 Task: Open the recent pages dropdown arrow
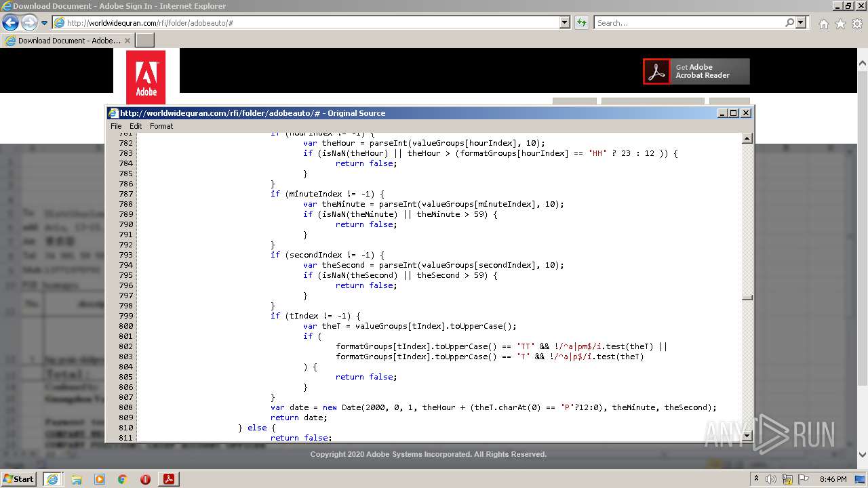tap(45, 23)
